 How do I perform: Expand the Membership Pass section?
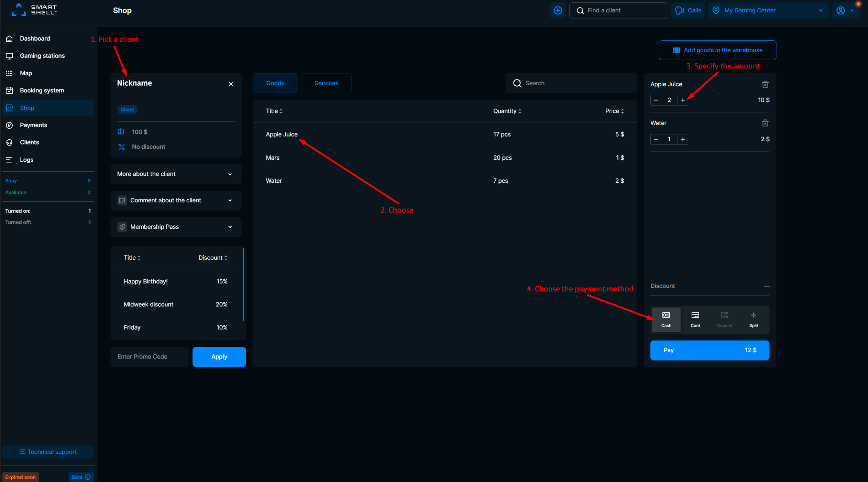click(x=176, y=227)
